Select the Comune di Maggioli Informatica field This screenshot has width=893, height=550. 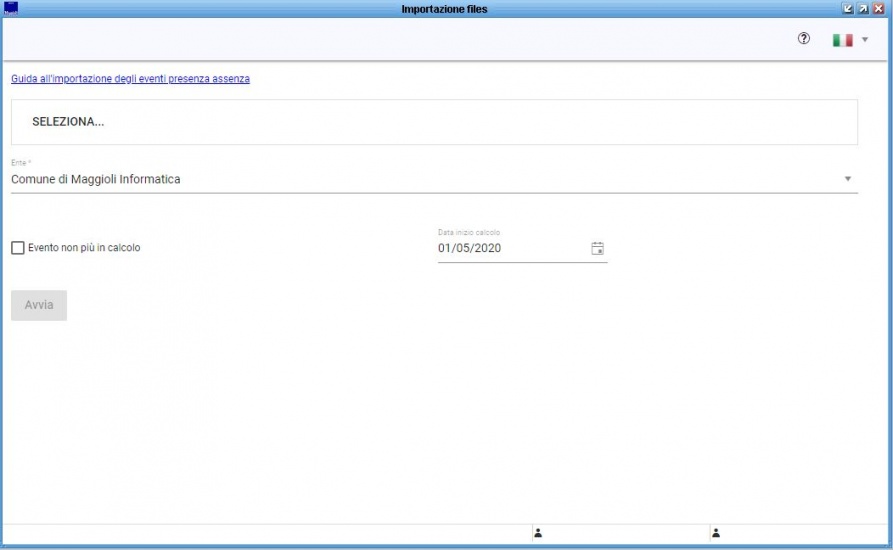434,179
